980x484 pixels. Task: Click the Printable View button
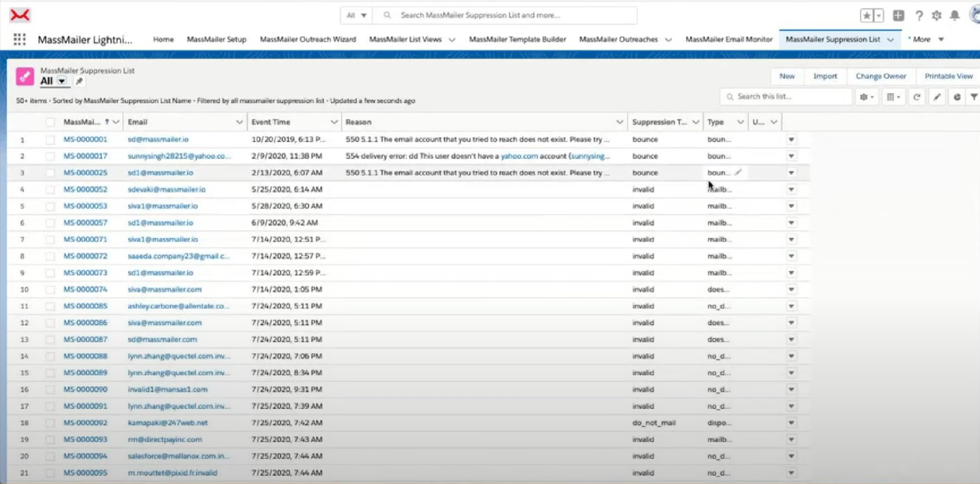click(x=949, y=76)
